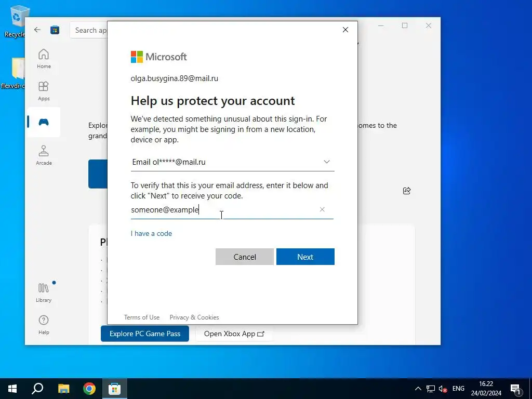532x399 pixels.
Task: Click the muted volume tray icon
Action: (x=443, y=389)
